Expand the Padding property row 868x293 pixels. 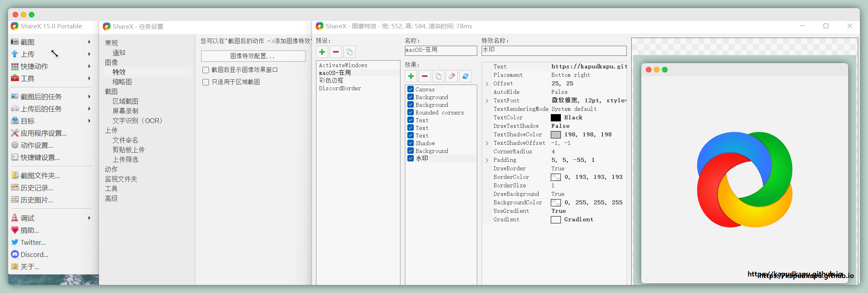click(487, 160)
